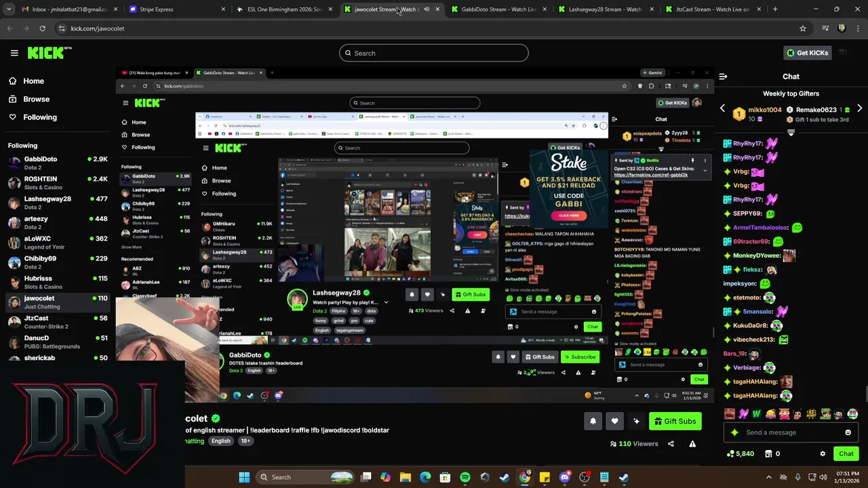Screen dimensions: 868x488
Task: Open the Kick hamburger sidebar menu
Action: point(14,53)
